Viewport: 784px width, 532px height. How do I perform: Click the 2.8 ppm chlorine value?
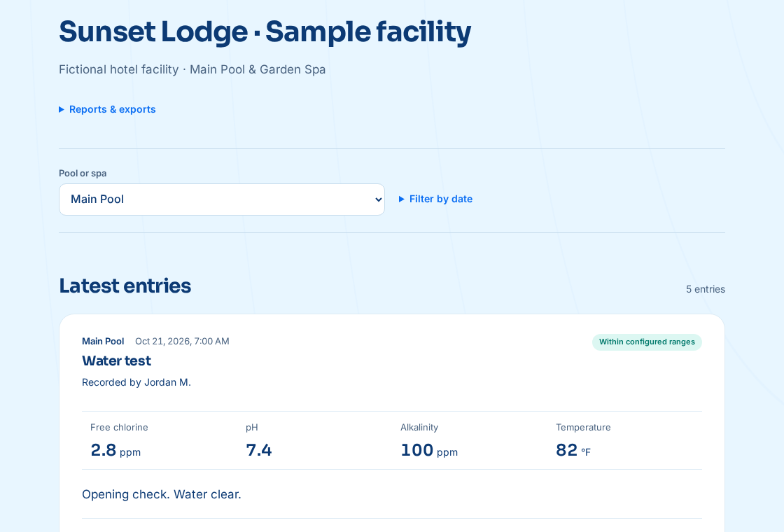[115, 451]
